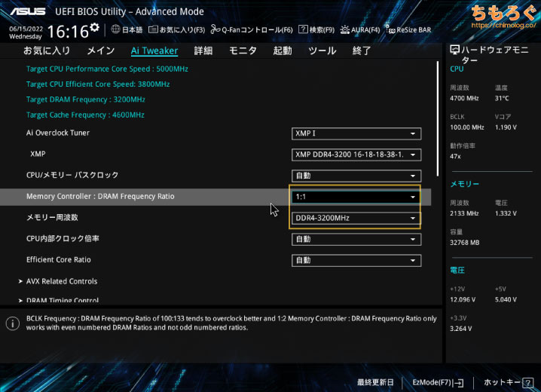The width and height of the screenshot is (541, 392).
Task: Open the 終了 tab
Action: point(362,51)
